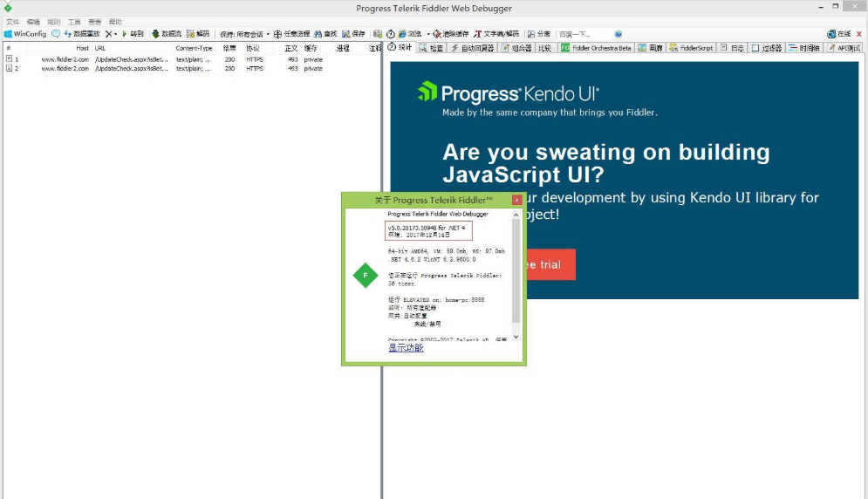This screenshot has width=868, height=499.
Task: Click the 分离 tearoff button
Action: click(x=538, y=34)
